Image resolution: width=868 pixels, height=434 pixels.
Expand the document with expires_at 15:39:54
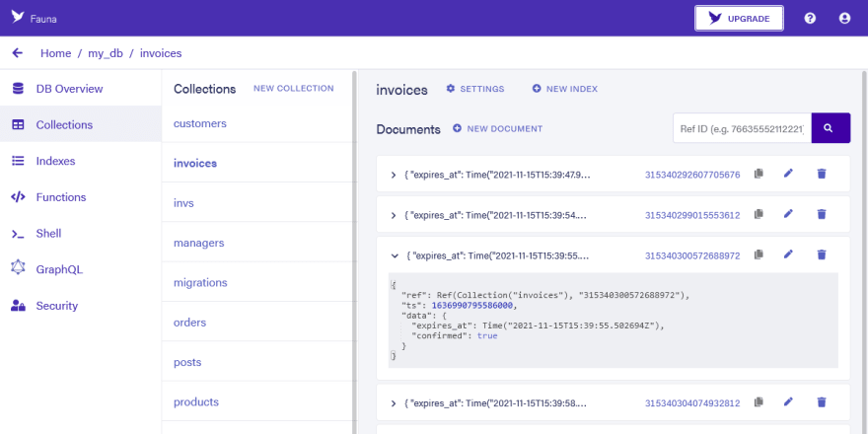coord(394,215)
